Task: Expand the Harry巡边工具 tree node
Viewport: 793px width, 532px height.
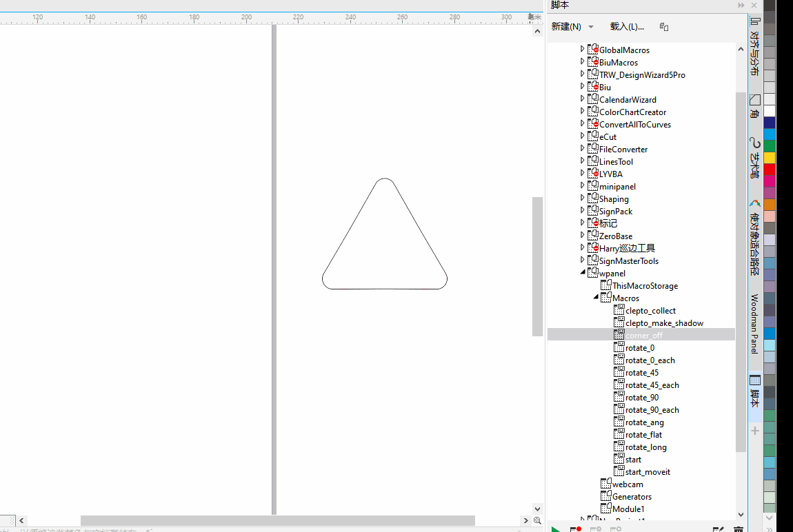Action: point(582,247)
